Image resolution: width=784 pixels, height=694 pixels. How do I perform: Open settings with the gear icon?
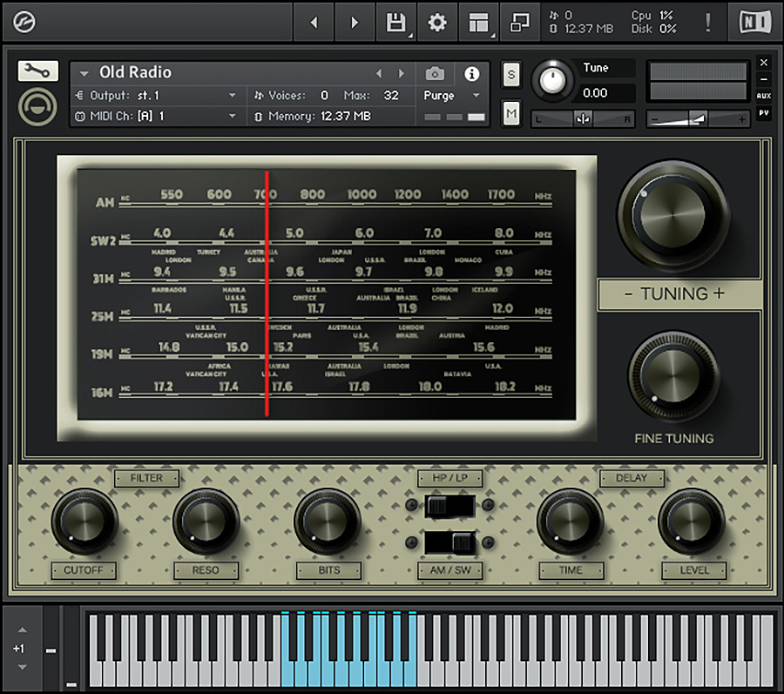point(437,22)
